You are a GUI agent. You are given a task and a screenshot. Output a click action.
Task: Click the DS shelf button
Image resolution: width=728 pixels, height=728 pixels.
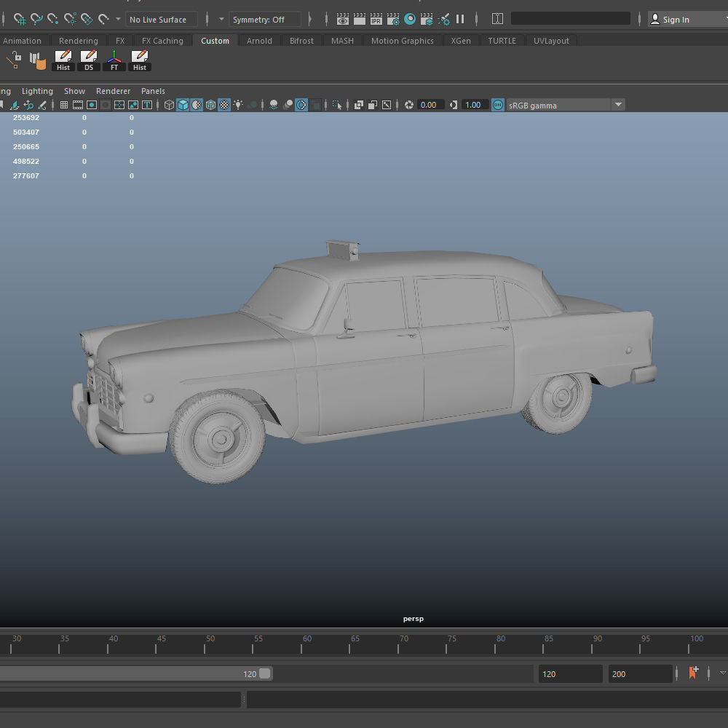click(x=89, y=60)
